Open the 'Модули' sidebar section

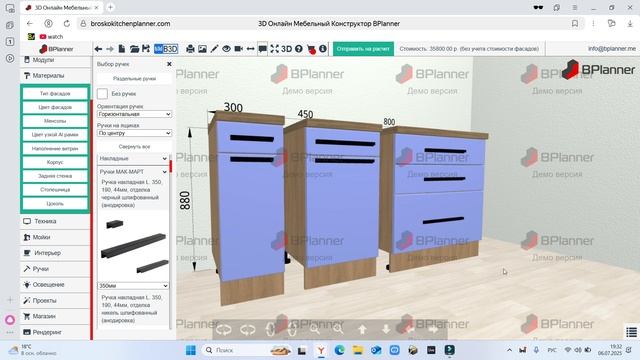click(x=55, y=60)
